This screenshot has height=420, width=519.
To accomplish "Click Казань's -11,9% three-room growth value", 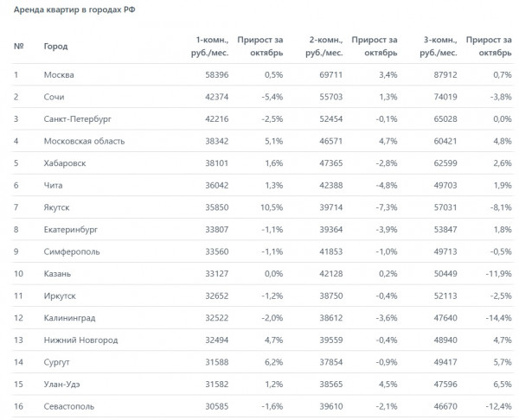I will (498, 274).
